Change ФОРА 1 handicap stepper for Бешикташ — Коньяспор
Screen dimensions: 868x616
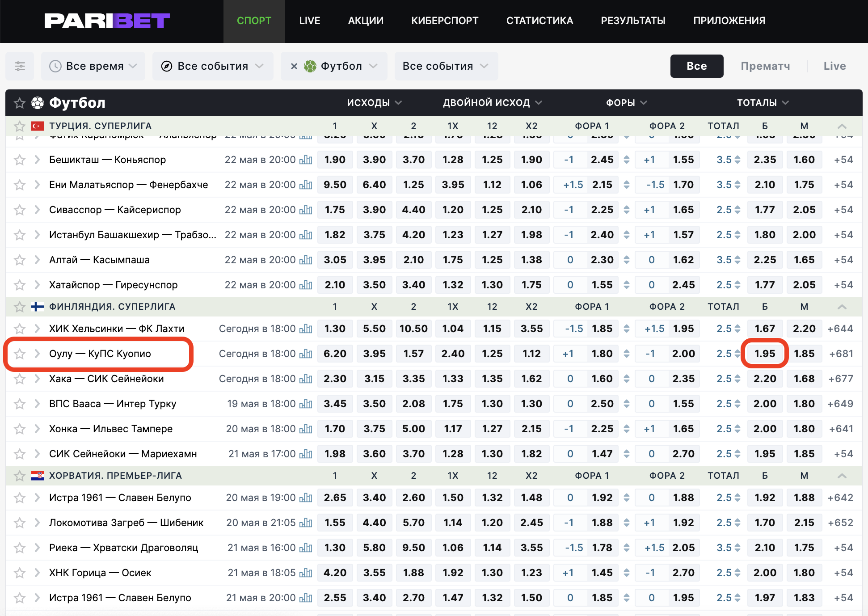626,160
